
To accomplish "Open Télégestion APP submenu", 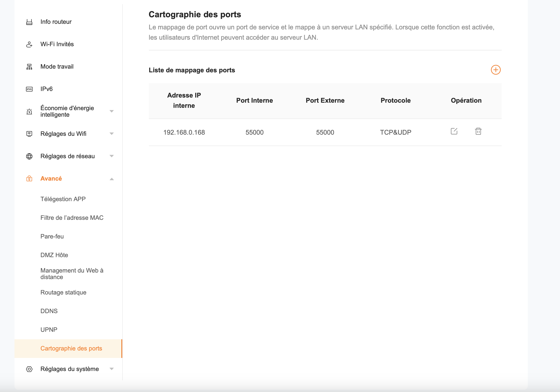I will tap(63, 199).
